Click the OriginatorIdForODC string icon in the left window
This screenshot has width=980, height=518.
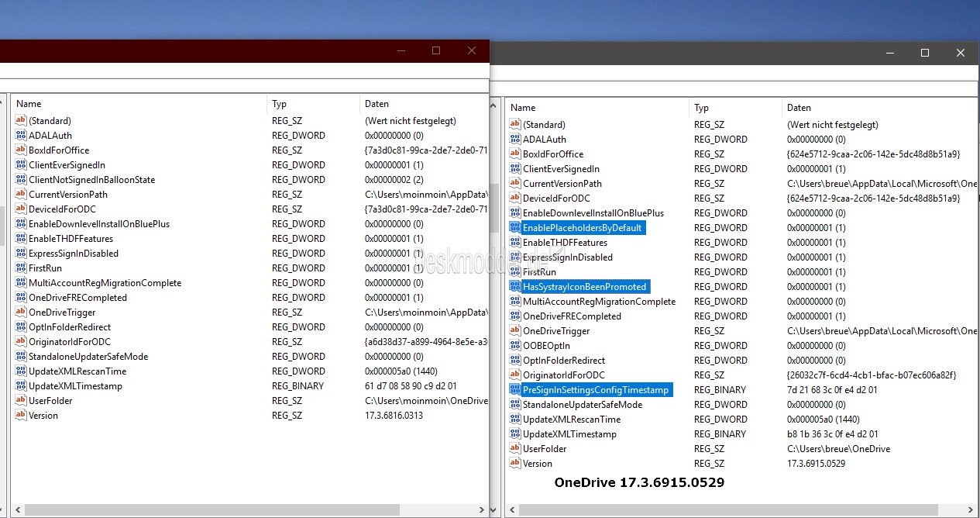coord(20,341)
